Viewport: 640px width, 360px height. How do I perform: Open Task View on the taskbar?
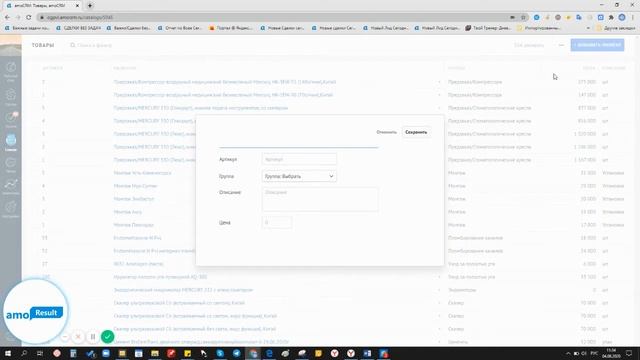[40, 353]
